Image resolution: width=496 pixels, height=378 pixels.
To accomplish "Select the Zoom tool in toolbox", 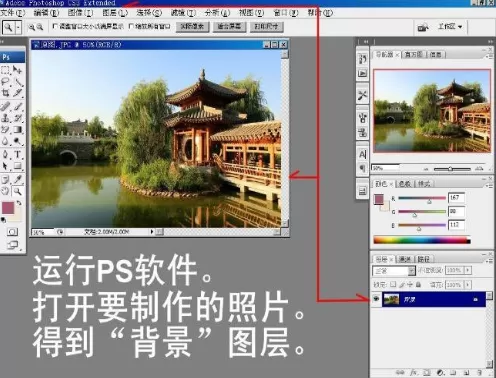I will (18, 191).
